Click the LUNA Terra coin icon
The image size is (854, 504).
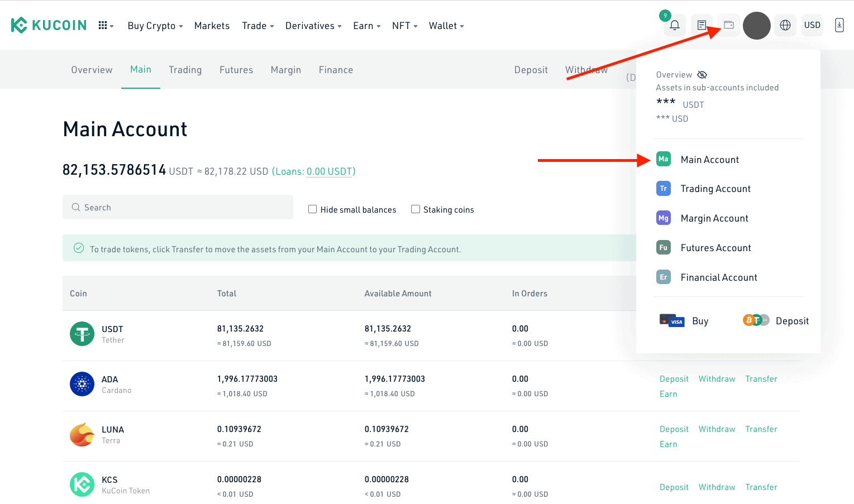pos(82,434)
